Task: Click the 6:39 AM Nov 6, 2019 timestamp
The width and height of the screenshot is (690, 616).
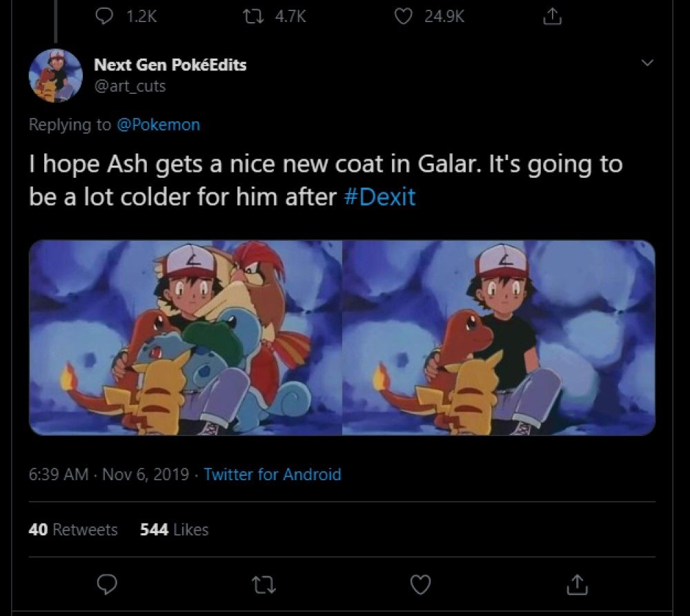Action: pos(109,475)
